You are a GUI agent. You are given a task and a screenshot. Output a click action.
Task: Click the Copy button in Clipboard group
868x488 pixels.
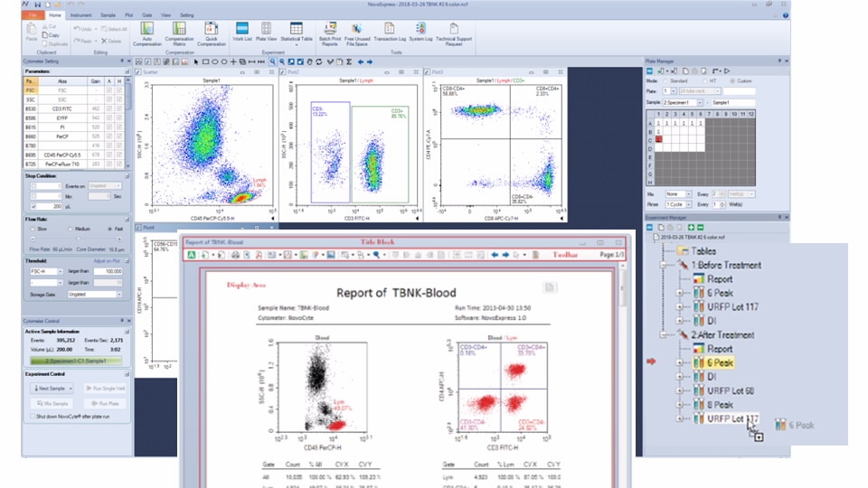pos(52,34)
